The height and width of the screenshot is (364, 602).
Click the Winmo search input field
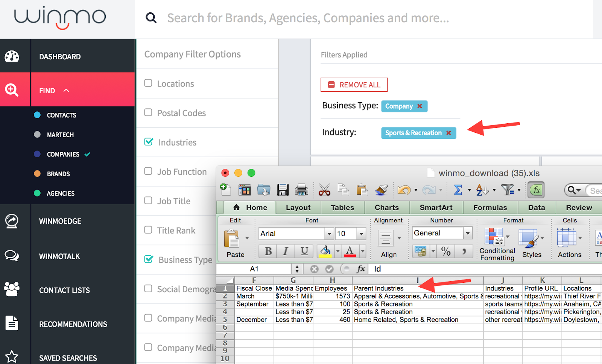click(x=308, y=18)
